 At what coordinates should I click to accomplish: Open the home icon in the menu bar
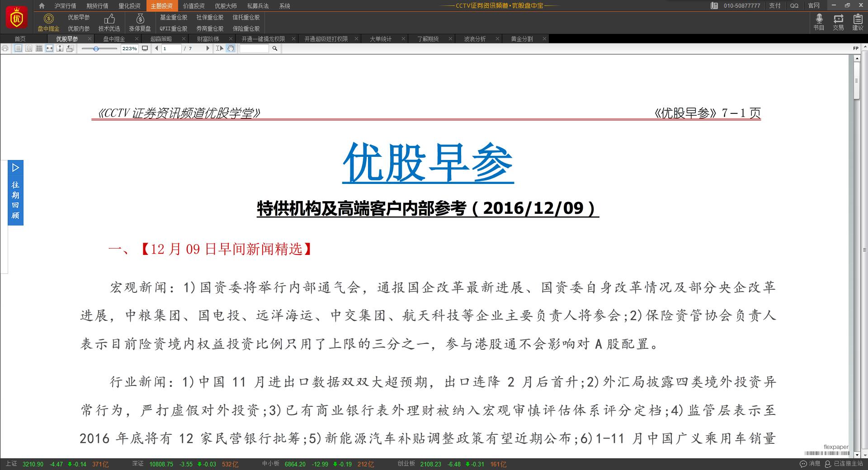[x=42, y=6]
